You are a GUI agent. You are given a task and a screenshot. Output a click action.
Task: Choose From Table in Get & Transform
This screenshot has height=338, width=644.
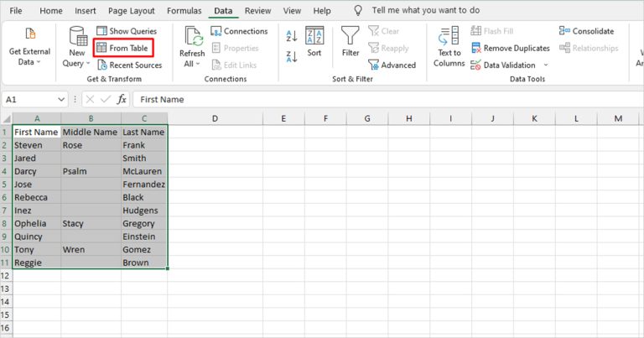click(x=123, y=48)
